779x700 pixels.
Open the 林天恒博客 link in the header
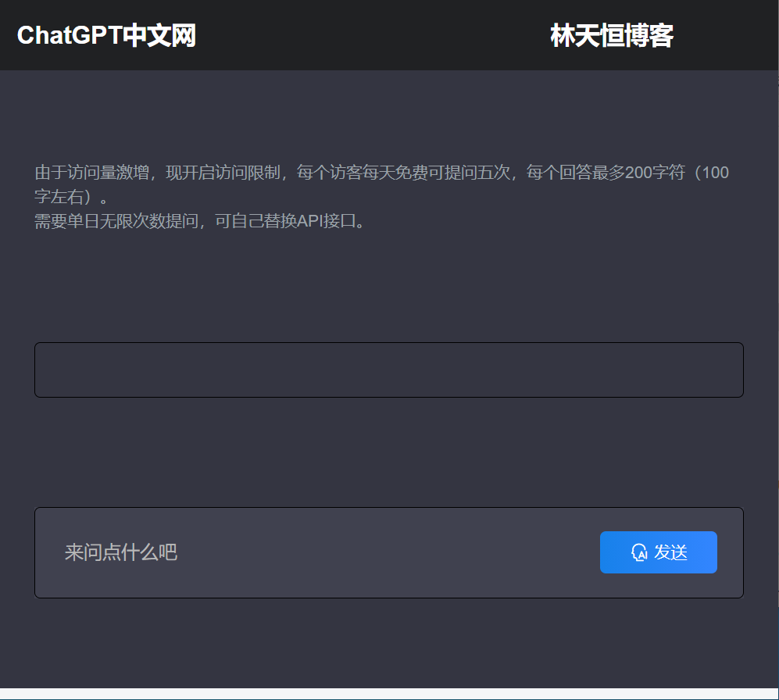point(613,36)
